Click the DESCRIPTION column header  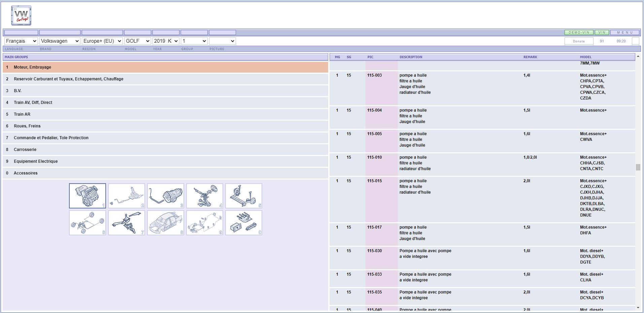pos(411,57)
